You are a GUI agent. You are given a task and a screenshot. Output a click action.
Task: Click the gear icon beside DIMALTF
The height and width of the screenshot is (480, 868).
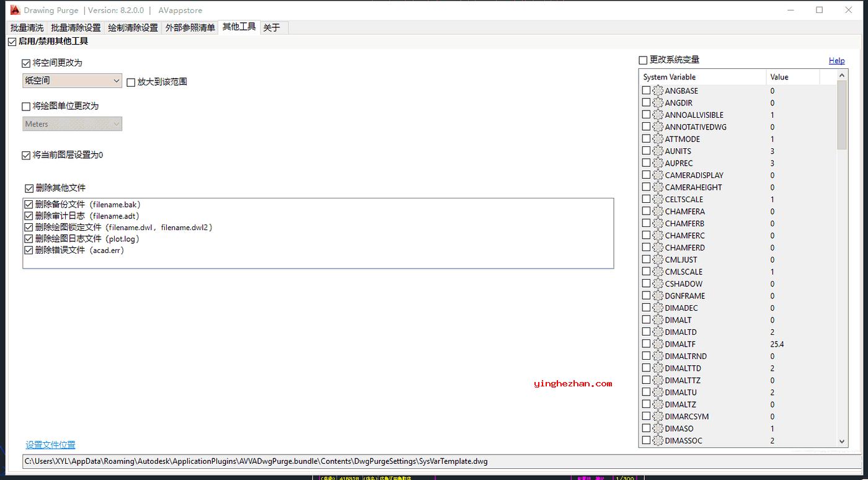658,344
